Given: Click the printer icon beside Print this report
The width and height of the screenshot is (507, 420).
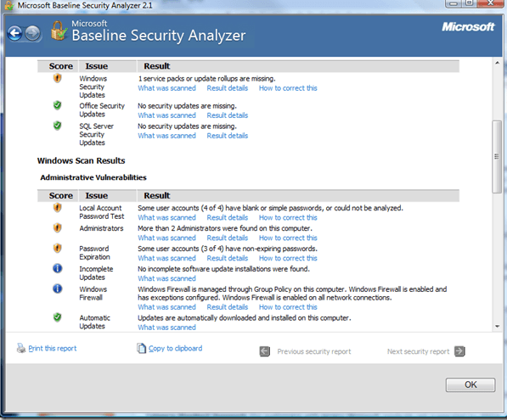Looking at the screenshot, I should [x=21, y=348].
